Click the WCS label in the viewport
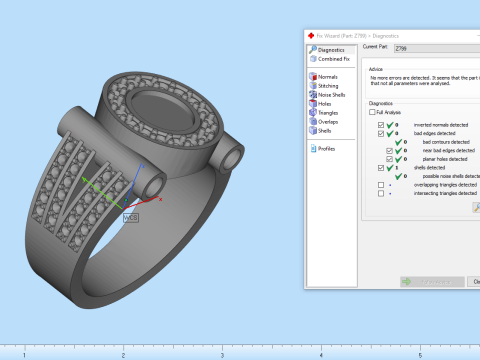Screen dimensions: 480x360 (x=131, y=218)
